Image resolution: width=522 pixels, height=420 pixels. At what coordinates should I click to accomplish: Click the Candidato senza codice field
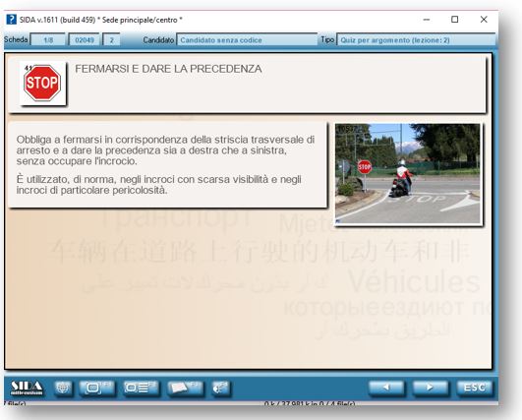click(247, 40)
